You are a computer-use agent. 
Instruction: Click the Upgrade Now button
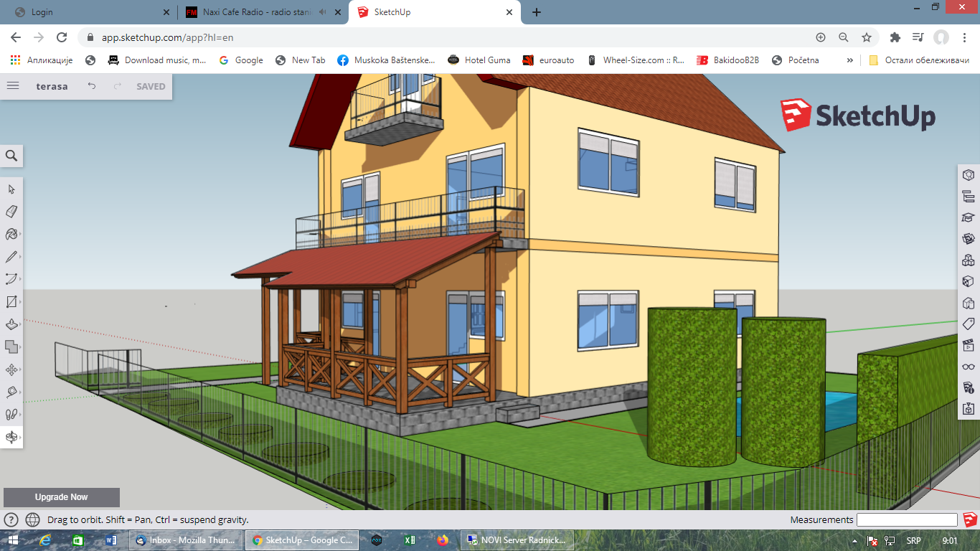[x=62, y=497]
